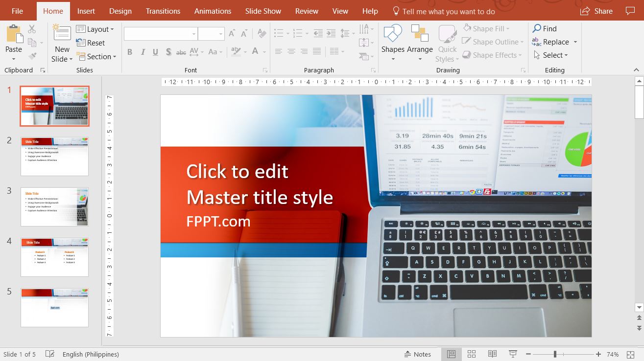The width and height of the screenshot is (644, 361).
Task: Switch to Reading View
Action: [492, 354]
